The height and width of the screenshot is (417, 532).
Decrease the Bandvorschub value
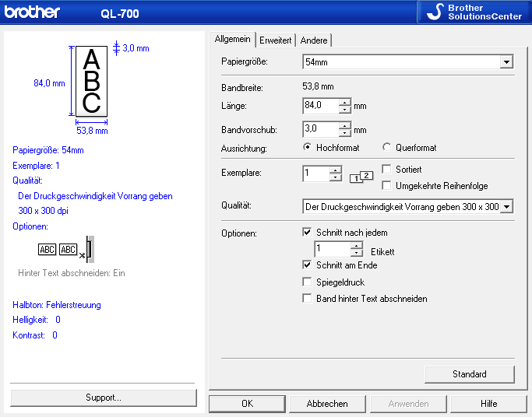click(345, 133)
